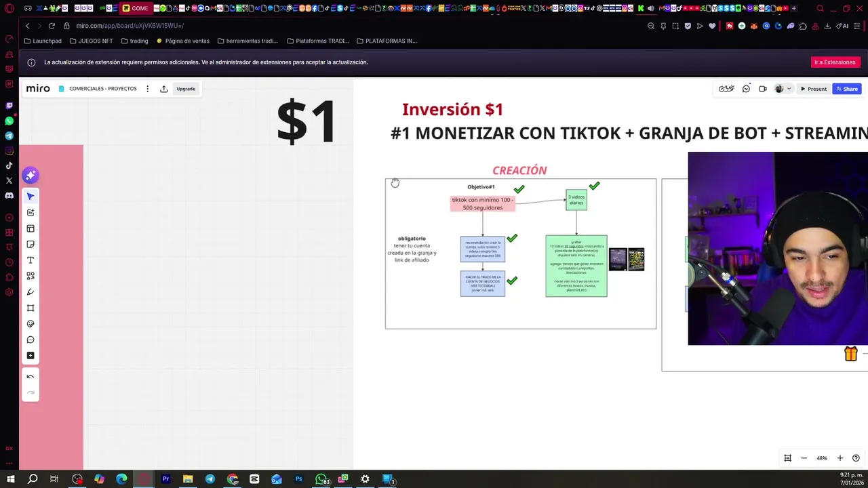The width and height of the screenshot is (868, 488).
Task: Redo the last board action
Action: [x=31, y=392]
